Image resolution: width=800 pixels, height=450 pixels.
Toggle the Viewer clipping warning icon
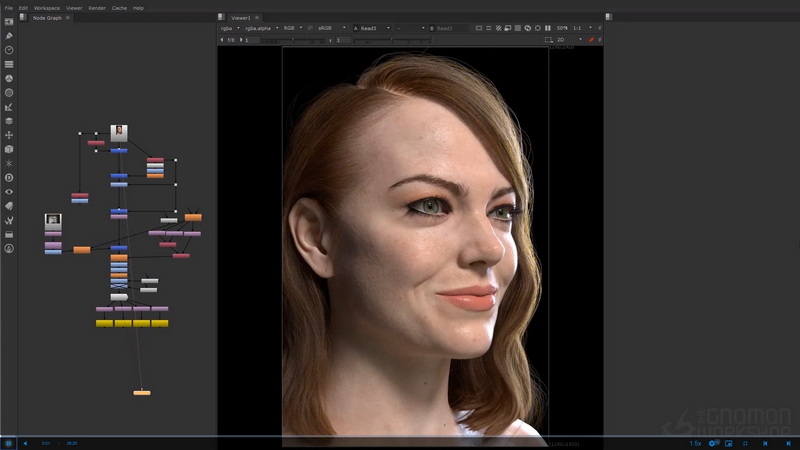[479, 28]
